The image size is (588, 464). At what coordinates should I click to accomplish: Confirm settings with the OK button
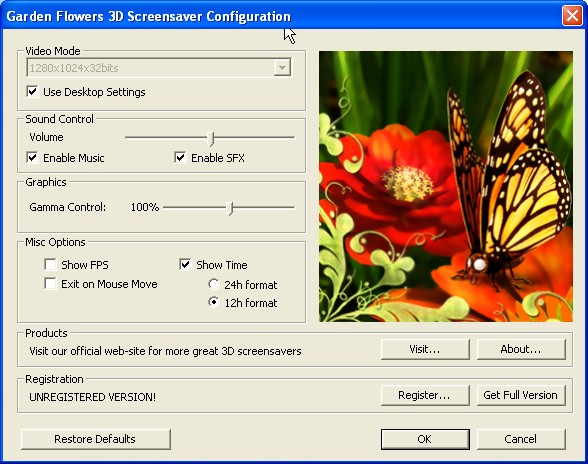(x=425, y=439)
